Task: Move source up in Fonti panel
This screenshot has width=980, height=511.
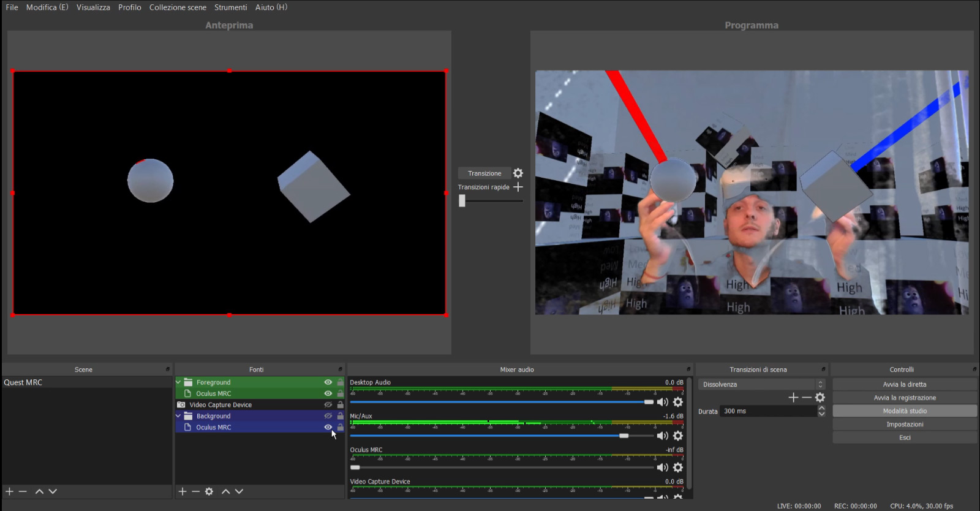Action: click(x=225, y=491)
